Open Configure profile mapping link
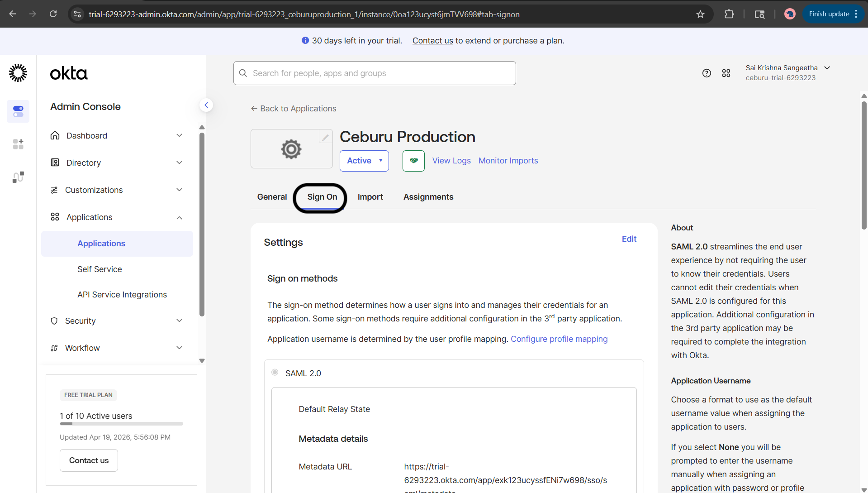Image resolution: width=868 pixels, height=493 pixels. pyautogui.click(x=559, y=339)
